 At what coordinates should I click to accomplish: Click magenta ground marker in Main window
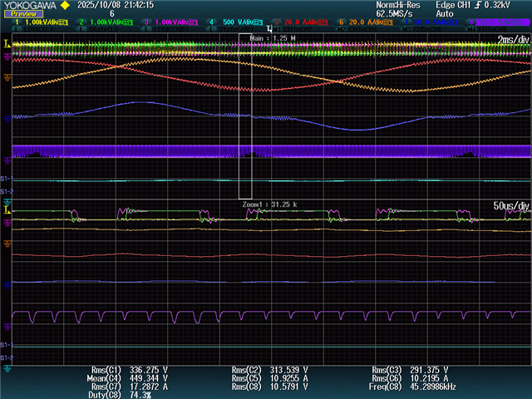[7, 56]
